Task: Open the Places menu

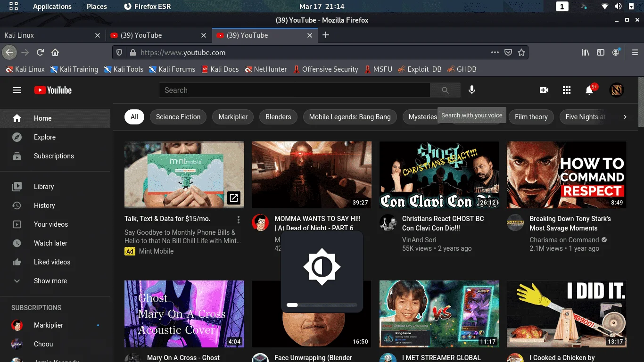Action: [x=97, y=6]
